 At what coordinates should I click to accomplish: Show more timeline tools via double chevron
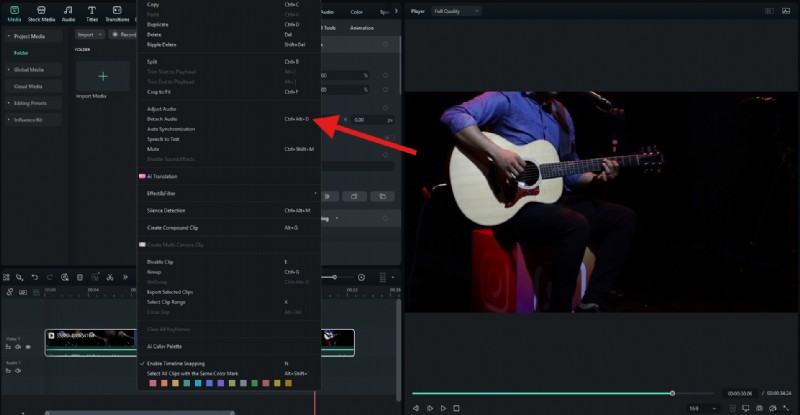point(125,277)
